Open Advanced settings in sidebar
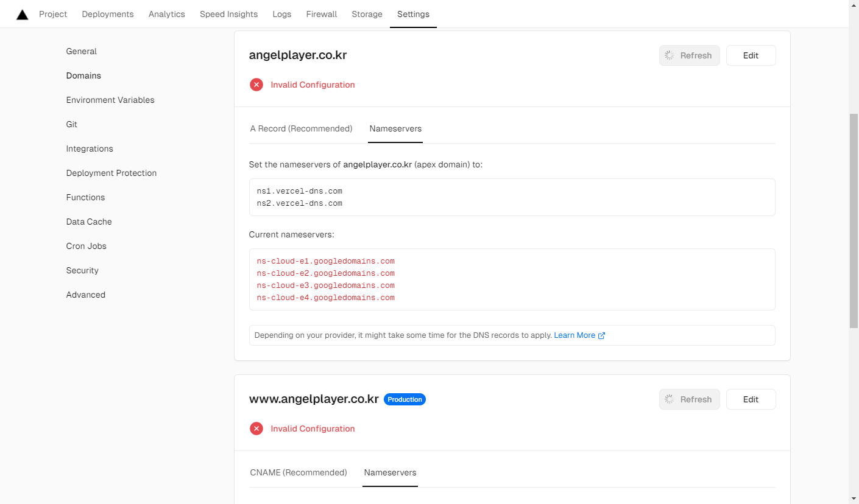 coord(86,295)
